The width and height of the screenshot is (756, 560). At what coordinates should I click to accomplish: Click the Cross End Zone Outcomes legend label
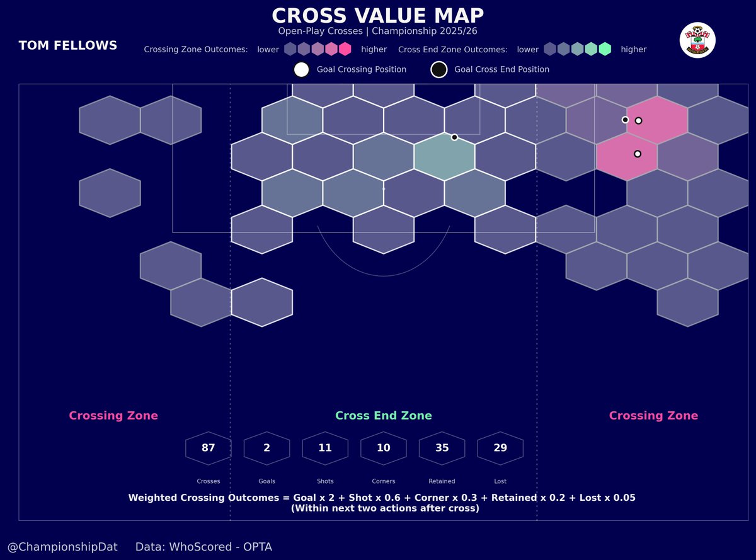[453, 49]
